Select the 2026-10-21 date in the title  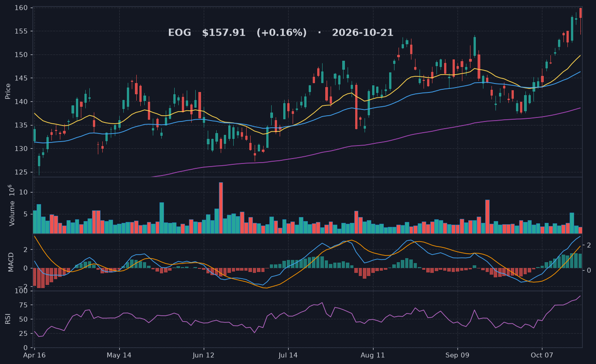point(363,33)
